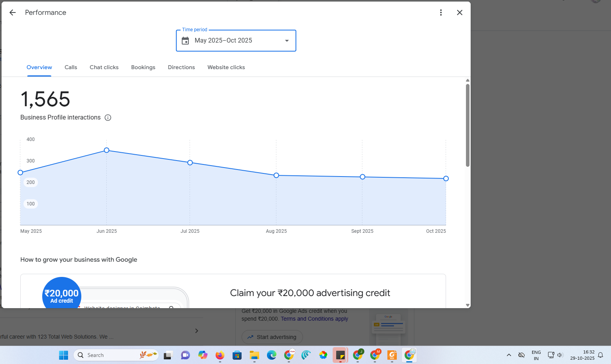Screen dimensions: 611x364
Task: Click the scroll down arrow of the dialog scrollbar
Action: point(468,305)
